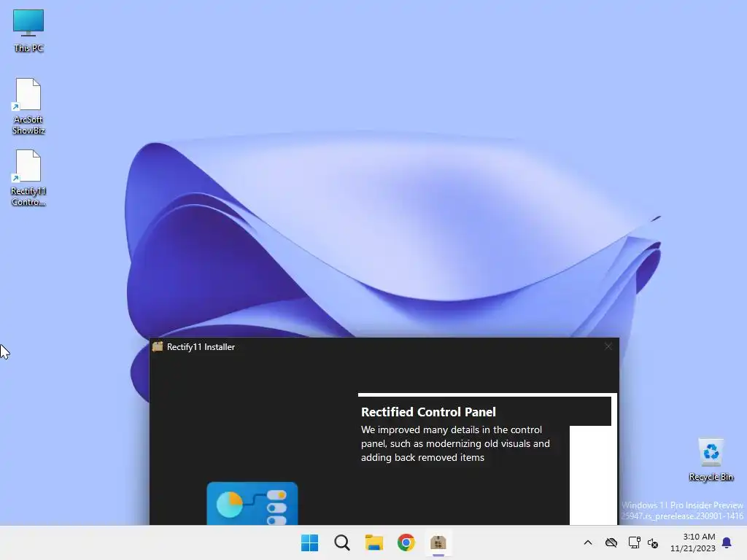The height and width of the screenshot is (560, 747).
Task: Open notifications bell icon
Action: coord(727,542)
